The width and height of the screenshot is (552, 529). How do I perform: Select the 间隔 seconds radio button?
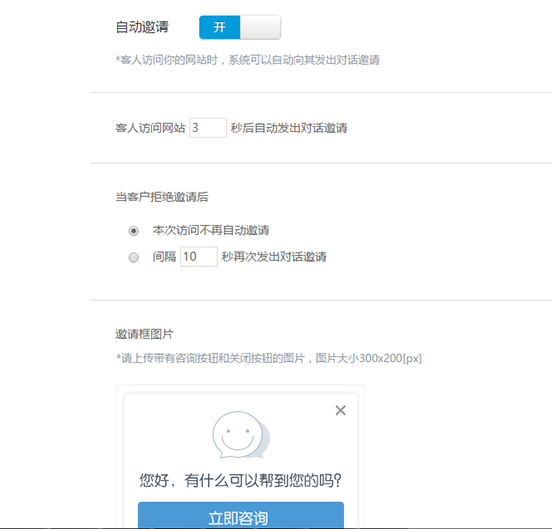tap(133, 257)
